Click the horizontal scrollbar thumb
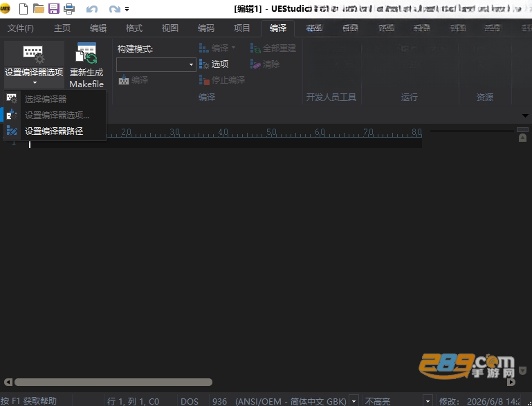The image size is (532, 406). click(x=113, y=382)
